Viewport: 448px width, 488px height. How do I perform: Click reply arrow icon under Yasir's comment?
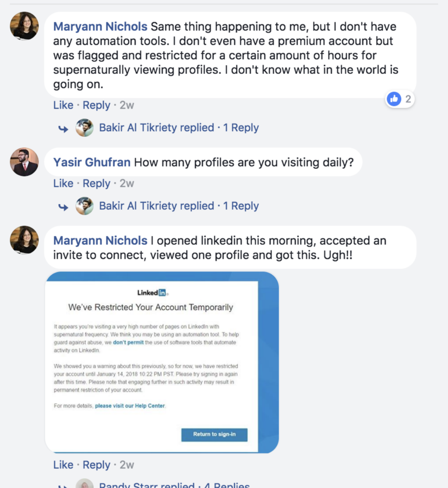point(63,207)
